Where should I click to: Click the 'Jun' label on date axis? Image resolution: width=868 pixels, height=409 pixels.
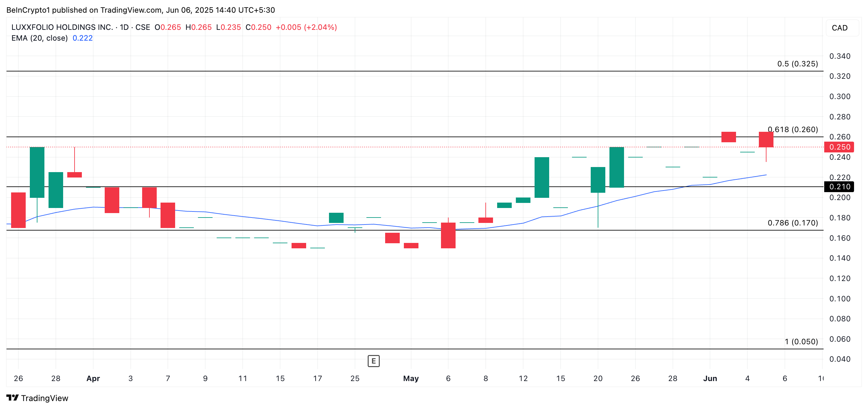710,378
